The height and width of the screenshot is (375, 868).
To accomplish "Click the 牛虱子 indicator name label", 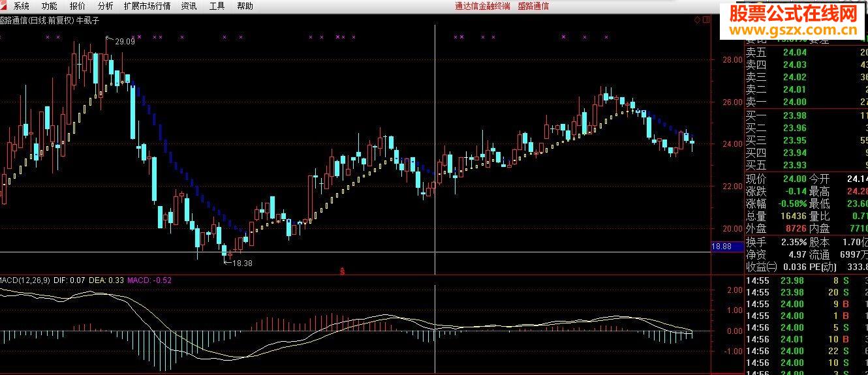I will (88, 20).
